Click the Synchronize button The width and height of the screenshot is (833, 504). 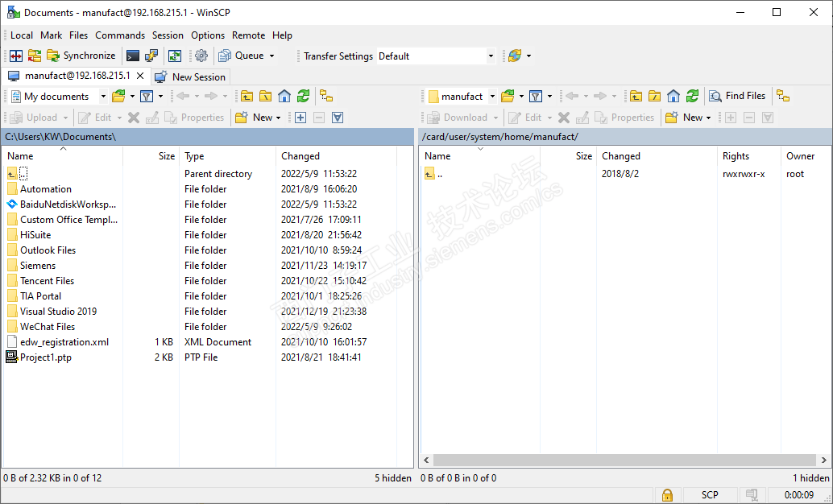pos(81,56)
